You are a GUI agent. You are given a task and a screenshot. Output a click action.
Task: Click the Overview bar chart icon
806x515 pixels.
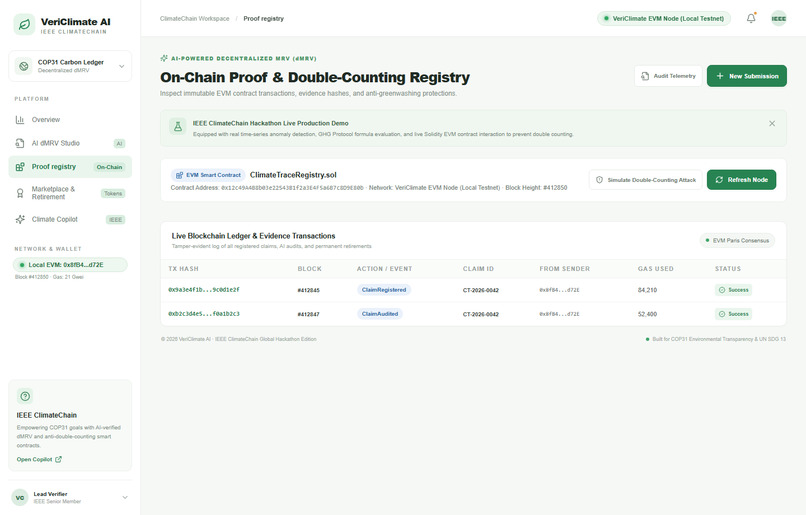20,120
